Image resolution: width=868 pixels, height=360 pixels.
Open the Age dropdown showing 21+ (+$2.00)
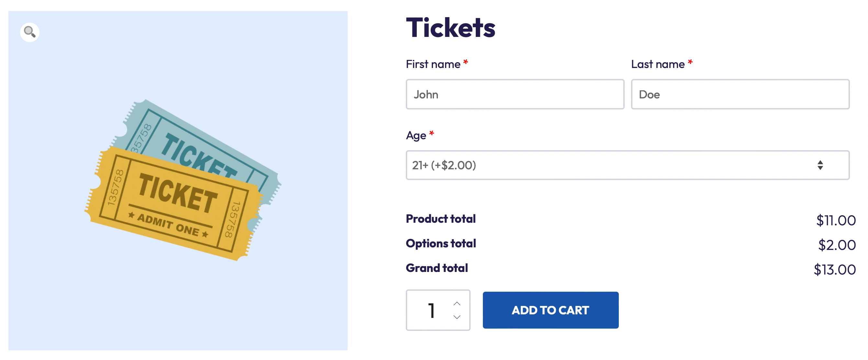tap(606, 165)
